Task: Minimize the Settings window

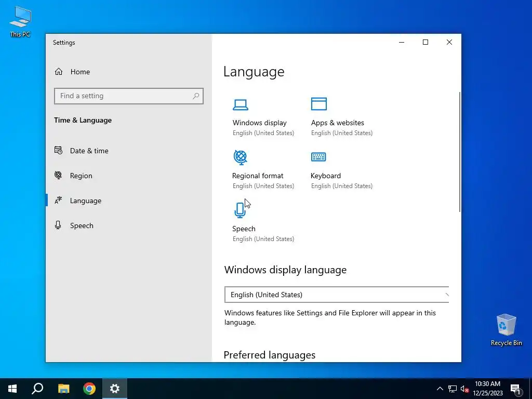Action: [x=402, y=42]
